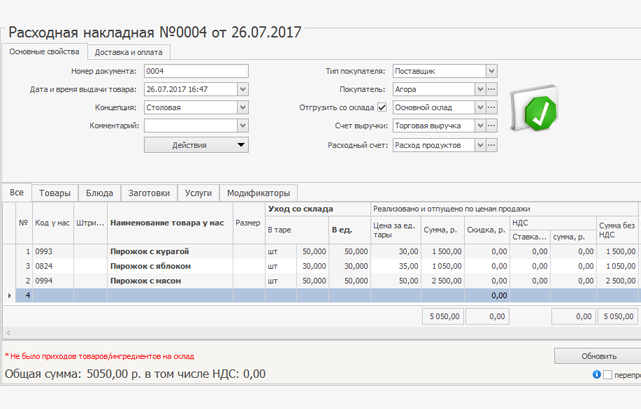Select the Блюда filter tab
Image resolution: width=641 pixels, height=409 pixels.
pos(99,193)
